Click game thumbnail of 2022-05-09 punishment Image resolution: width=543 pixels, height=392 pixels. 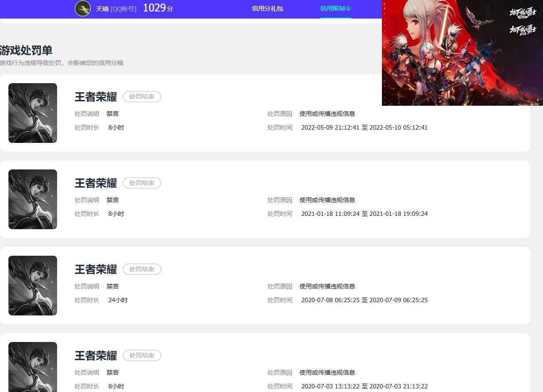click(33, 113)
